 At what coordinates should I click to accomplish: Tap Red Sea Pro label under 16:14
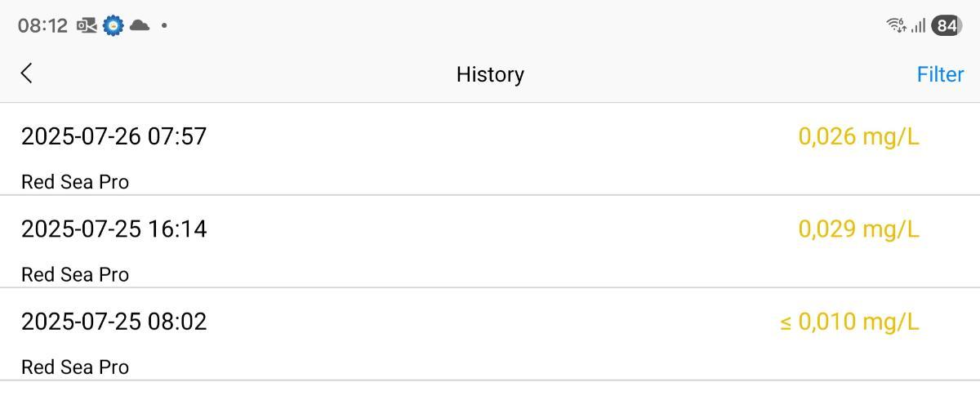pos(75,274)
